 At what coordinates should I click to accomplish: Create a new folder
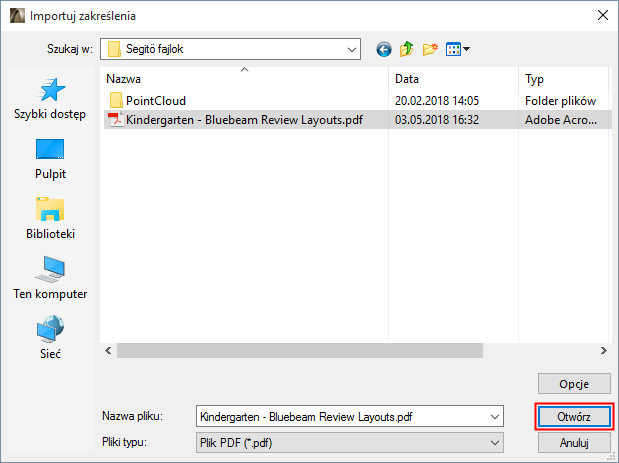(430, 49)
